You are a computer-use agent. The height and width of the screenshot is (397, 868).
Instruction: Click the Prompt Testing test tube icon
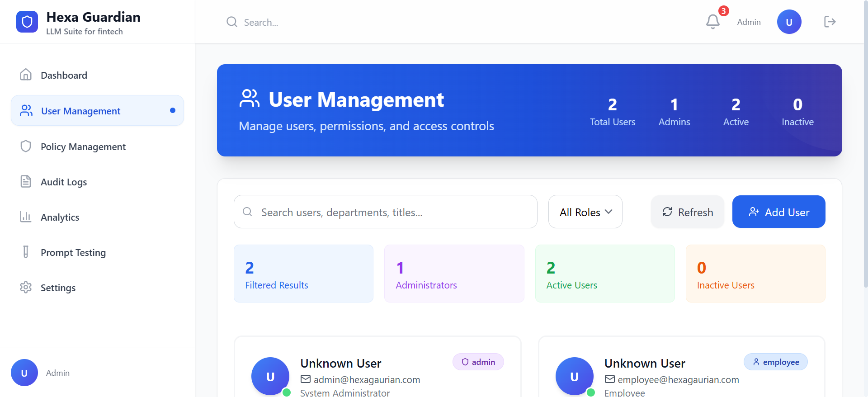pos(26,252)
